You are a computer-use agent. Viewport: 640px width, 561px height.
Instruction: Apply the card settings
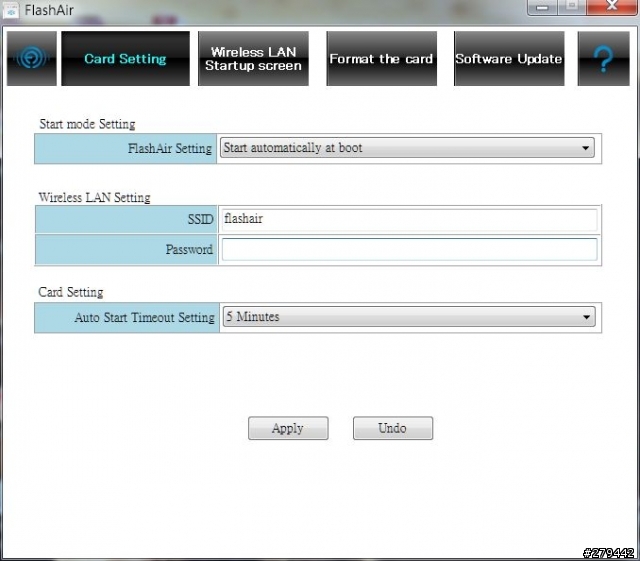[288, 428]
